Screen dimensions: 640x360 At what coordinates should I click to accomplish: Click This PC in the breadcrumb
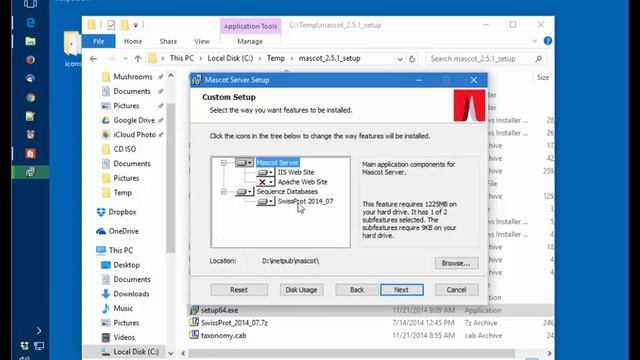point(182,58)
